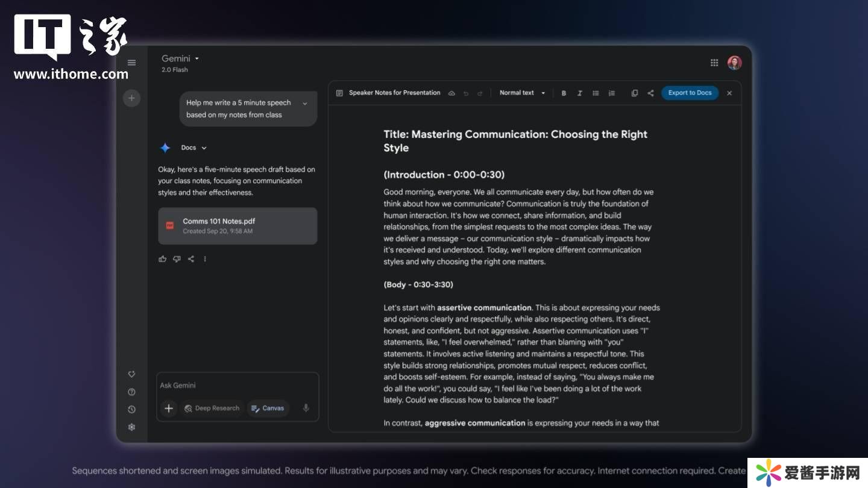Click the Export to Docs button
This screenshot has width=868, height=488.
click(690, 93)
